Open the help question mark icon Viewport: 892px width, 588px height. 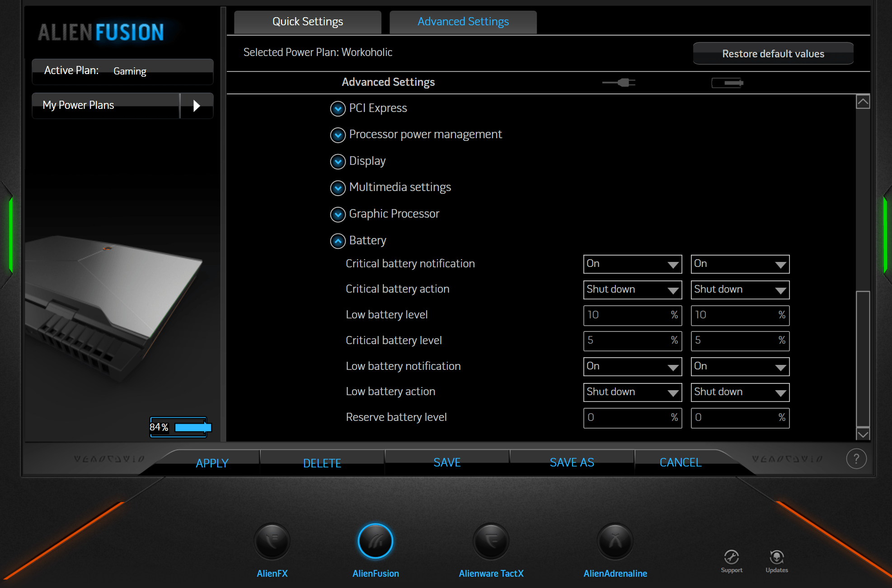click(x=855, y=458)
